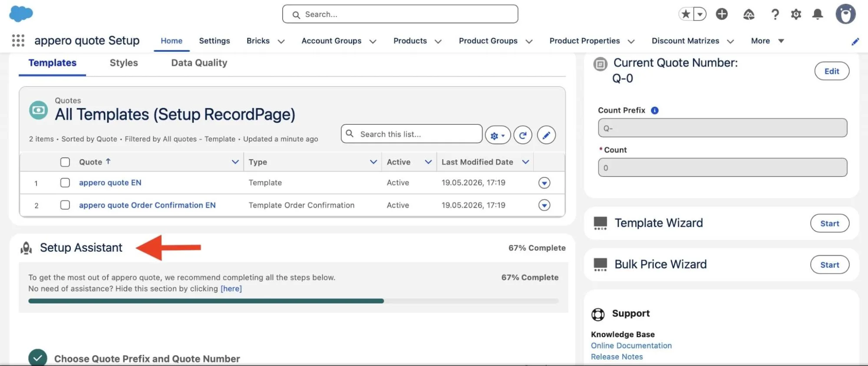Open the user profile avatar
Viewport: 868px width, 366px height.
pos(845,14)
